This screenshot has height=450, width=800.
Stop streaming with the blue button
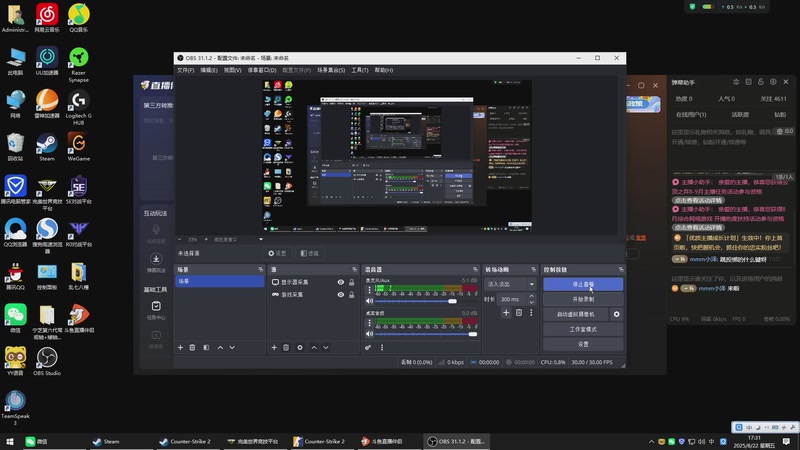tap(583, 284)
